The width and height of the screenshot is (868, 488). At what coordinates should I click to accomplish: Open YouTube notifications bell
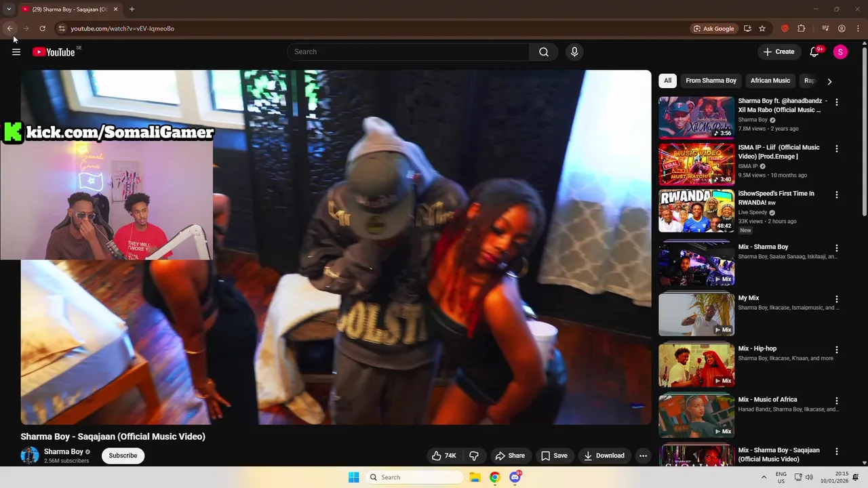(x=815, y=52)
